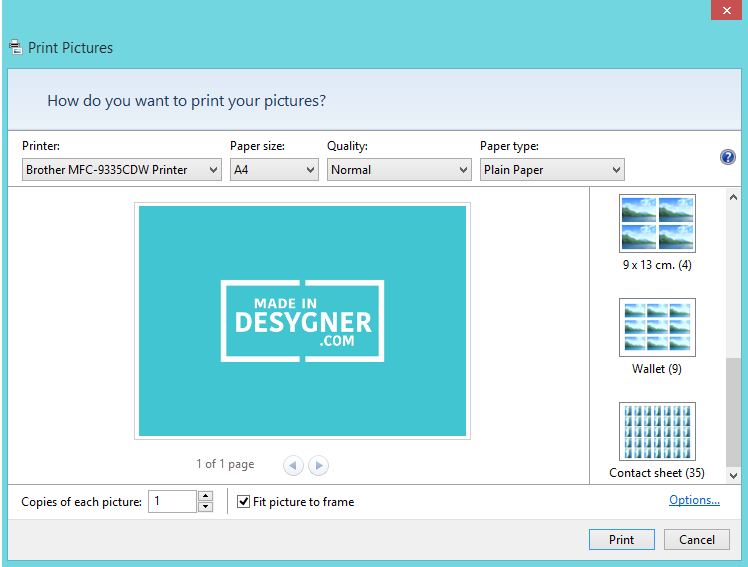The image size is (748, 567).
Task: Toggle Fit picture to frame checkbox
Action: [243, 502]
